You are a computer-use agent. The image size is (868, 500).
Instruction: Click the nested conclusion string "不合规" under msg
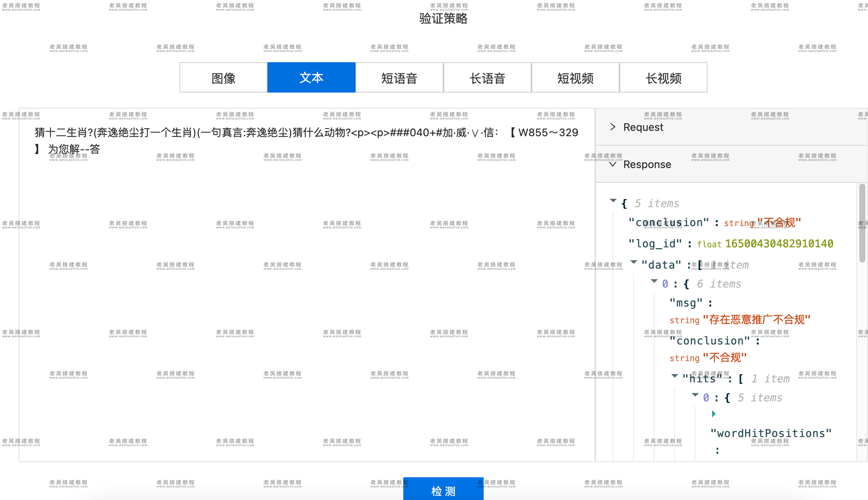click(725, 358)
